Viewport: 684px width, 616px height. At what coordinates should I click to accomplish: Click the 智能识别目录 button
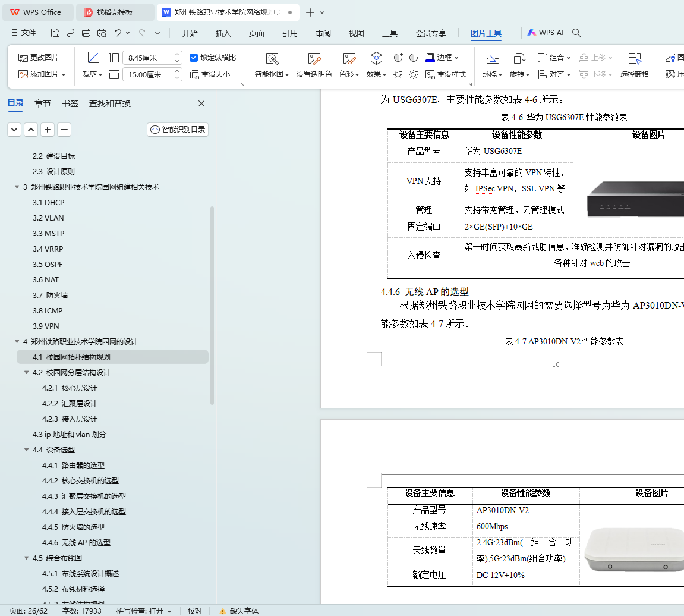(178, 130)
